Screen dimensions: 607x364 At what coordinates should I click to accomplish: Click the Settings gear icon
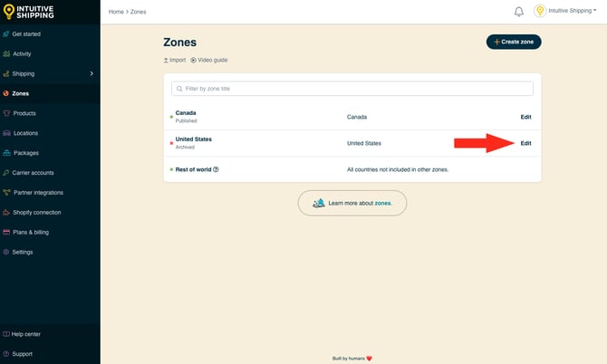point(6,252)
